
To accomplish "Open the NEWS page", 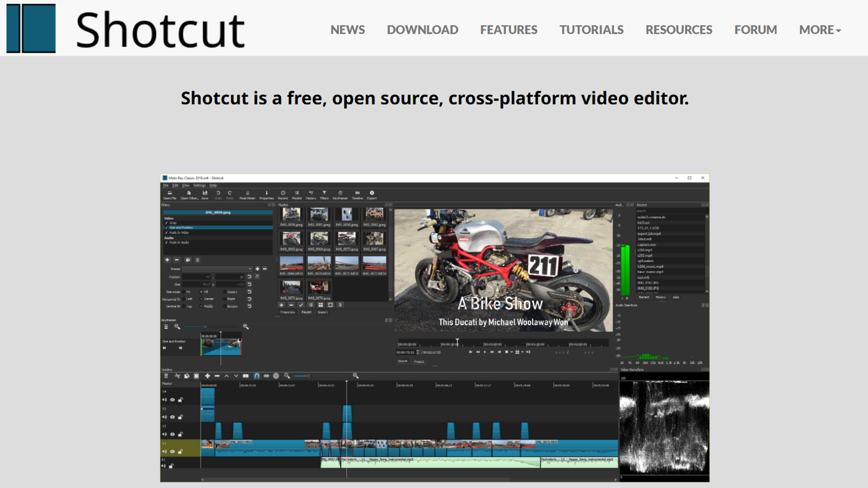I will [347, 30].
